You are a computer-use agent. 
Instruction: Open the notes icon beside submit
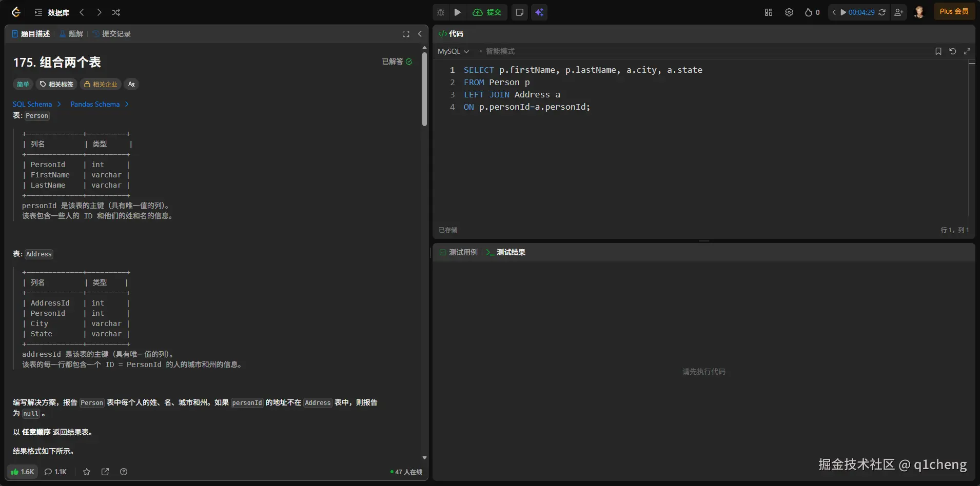click(x=520, y=12)
